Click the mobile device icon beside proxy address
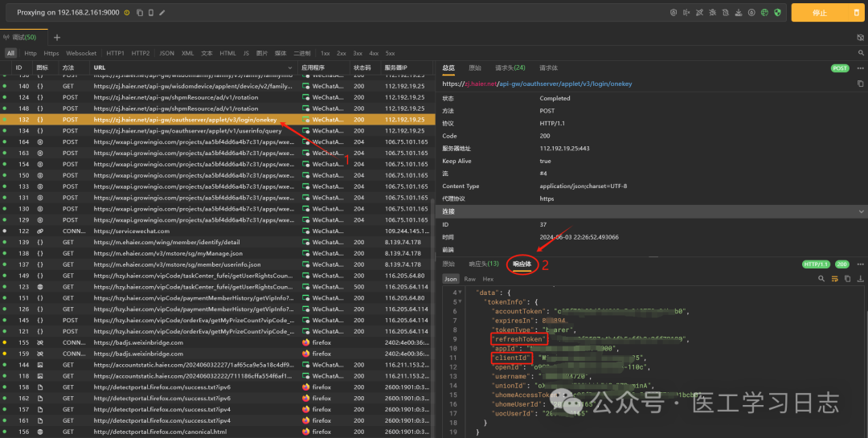The height and width of the screenshot is (438, 868). (x=150, y=12)
